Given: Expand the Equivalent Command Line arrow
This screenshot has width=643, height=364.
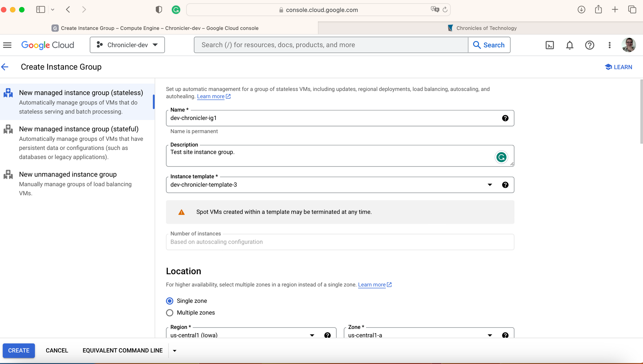Looking at the screenshot, I should pos(175,351).
